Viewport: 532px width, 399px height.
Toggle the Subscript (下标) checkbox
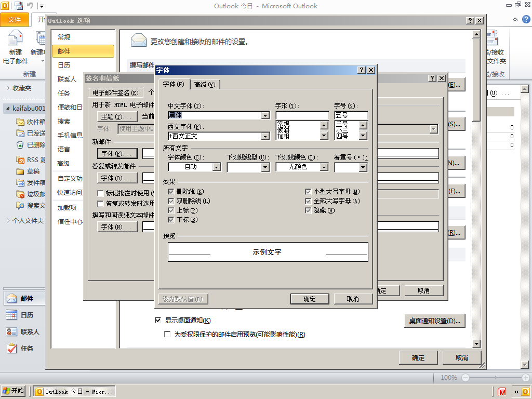[171, 220]
